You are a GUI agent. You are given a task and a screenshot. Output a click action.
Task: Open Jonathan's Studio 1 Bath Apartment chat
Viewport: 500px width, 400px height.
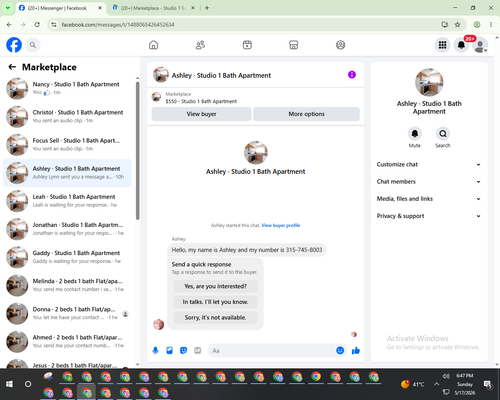click(x=67, y=229)
